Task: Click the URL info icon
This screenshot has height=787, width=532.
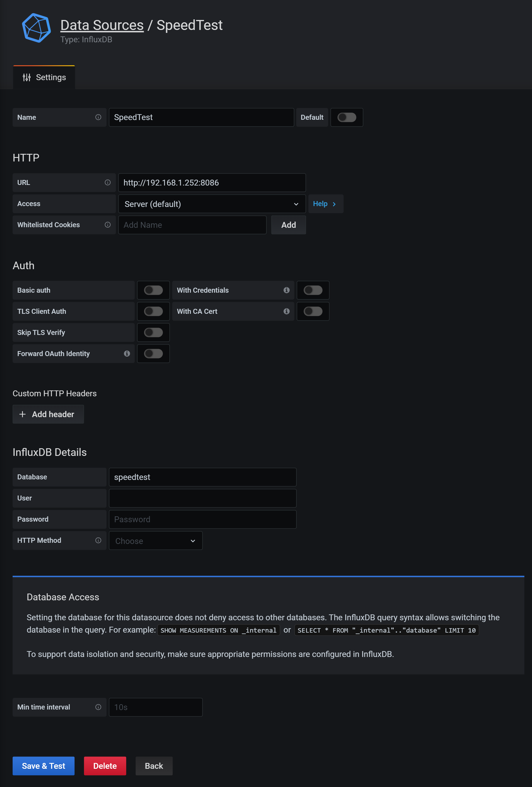Action: [x=108, y=183]
